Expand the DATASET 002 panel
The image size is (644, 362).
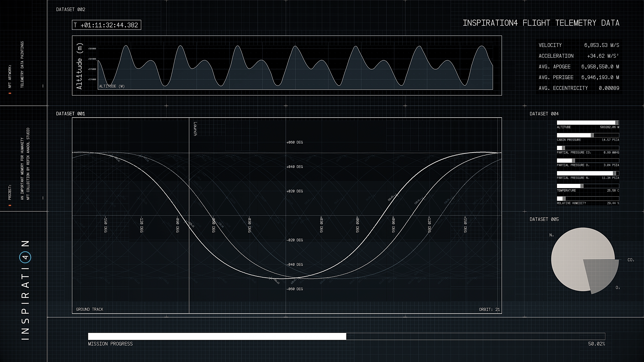tap(71, 10)
